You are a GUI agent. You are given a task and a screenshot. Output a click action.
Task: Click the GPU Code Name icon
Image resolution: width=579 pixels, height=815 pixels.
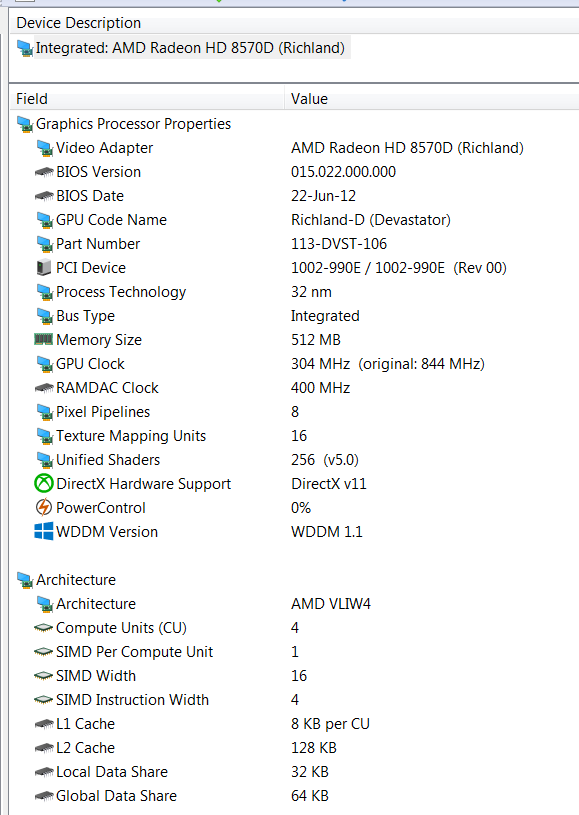(45, 220)
